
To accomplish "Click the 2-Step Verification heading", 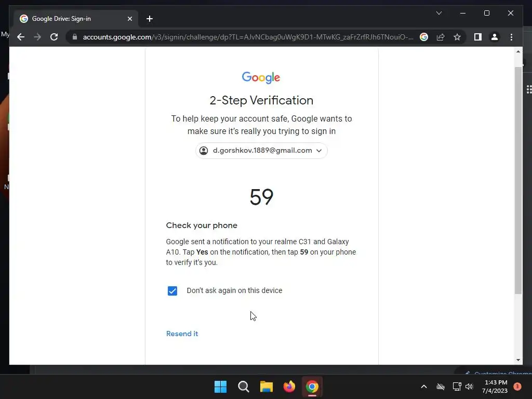I will [261, 100].
